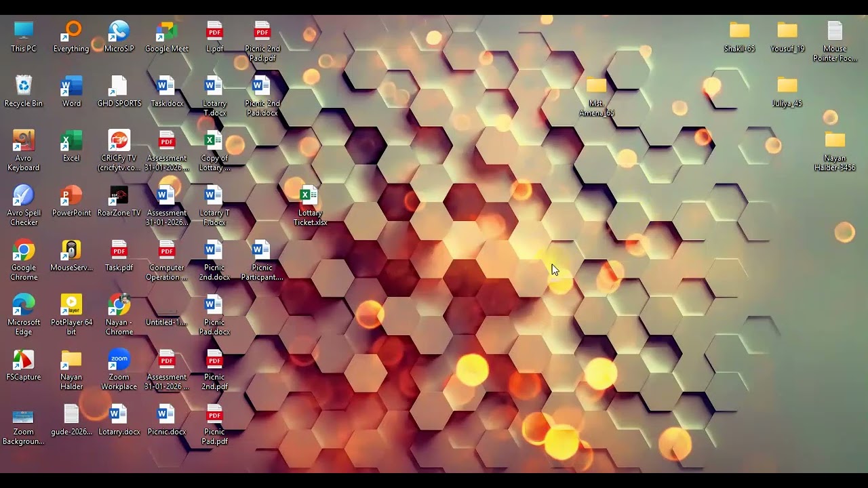Select Lotarry.docx document
The image size is (868, 488).
[x=119, y=420]
